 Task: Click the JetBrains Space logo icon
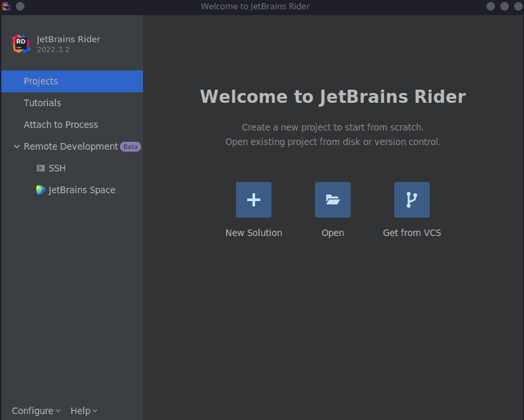[40, 190]
